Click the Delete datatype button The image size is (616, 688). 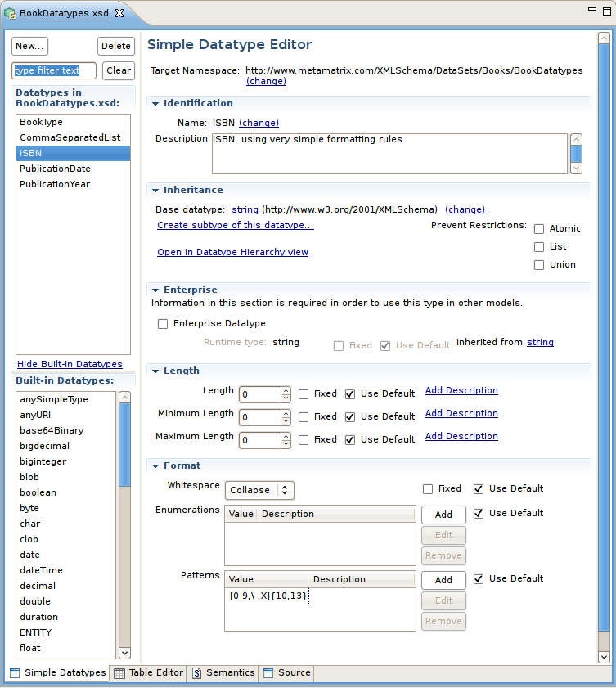coord(116,46)
